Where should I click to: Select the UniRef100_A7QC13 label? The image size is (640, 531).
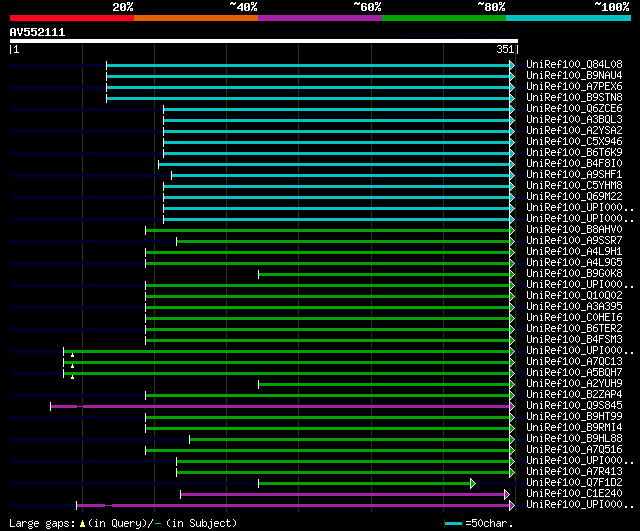pyautogui.click(x=574, y=362)
